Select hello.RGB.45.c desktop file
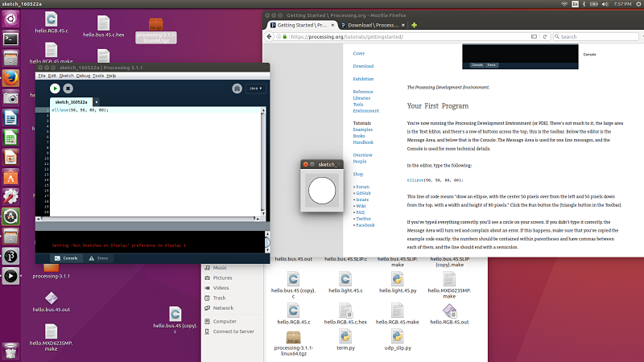 point(52,23)
